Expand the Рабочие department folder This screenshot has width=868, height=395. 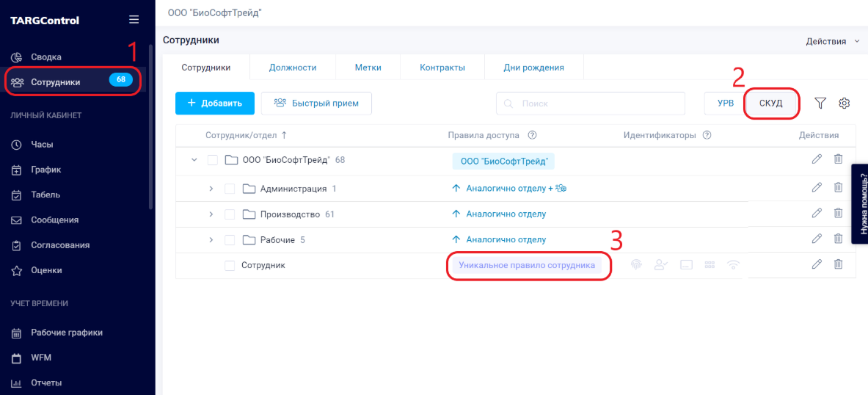pos(211,240)
